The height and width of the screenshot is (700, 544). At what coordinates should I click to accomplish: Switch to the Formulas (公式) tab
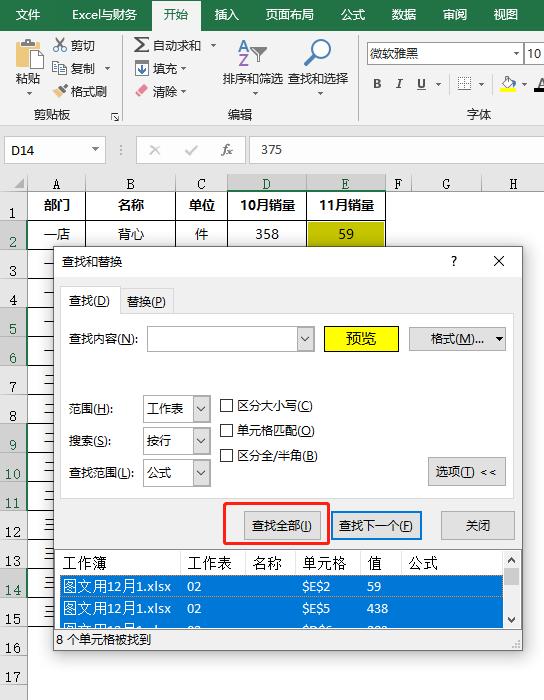point(353,15)
